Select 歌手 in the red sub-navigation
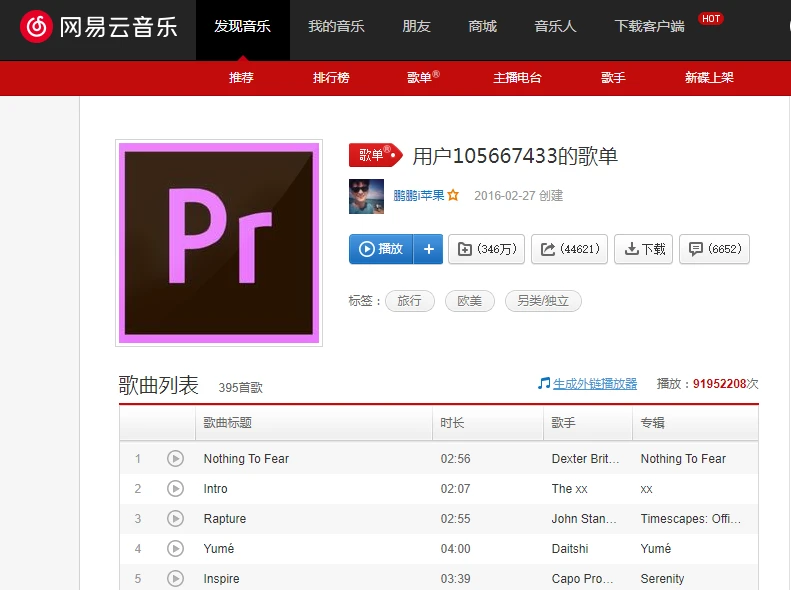 [613, 77]
